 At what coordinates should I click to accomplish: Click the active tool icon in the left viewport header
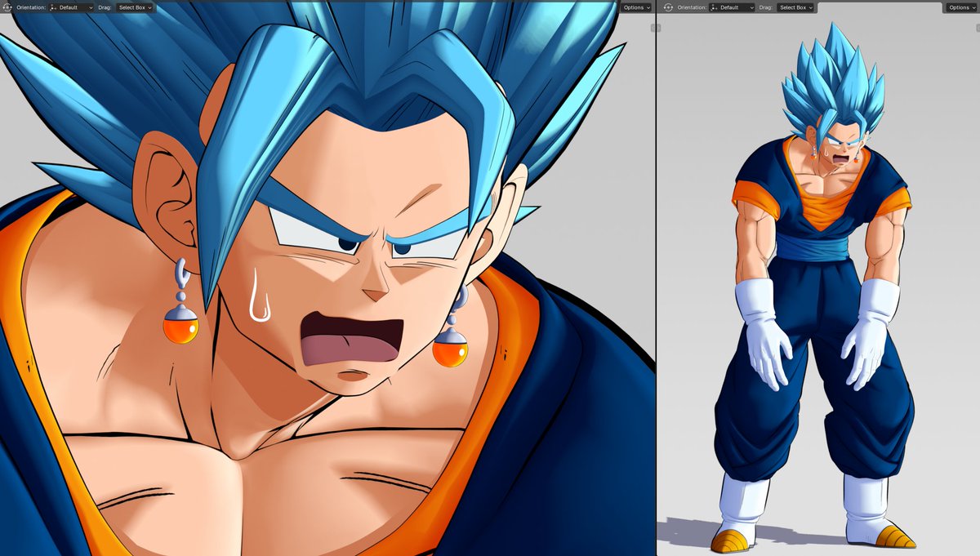7,7
